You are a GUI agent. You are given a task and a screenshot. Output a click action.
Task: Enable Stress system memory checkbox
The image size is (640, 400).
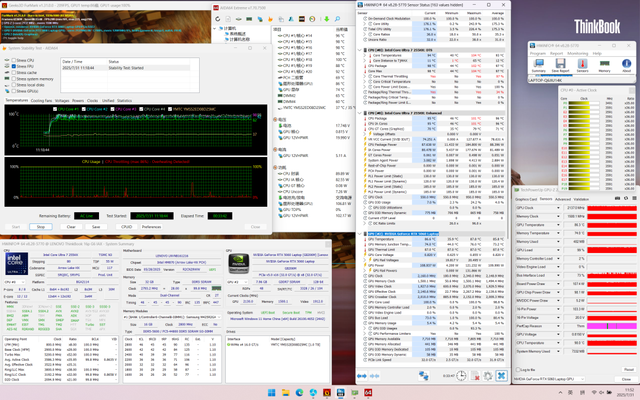point(14,79)
